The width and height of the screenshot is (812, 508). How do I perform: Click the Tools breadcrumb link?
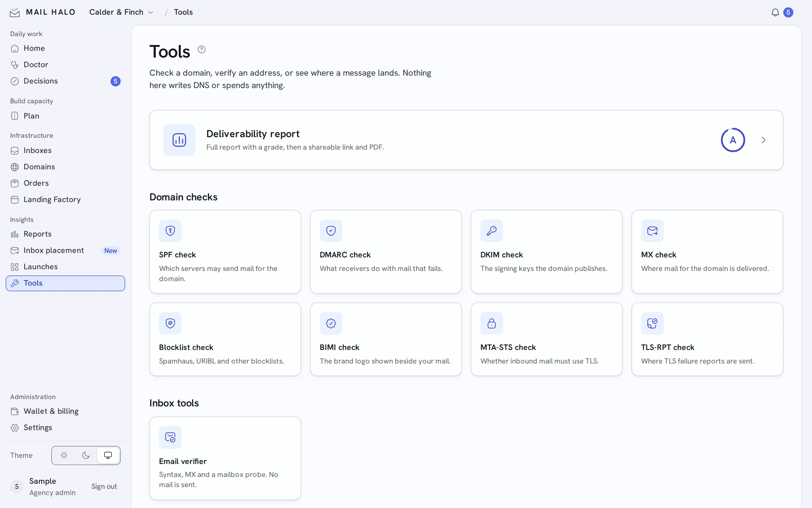point(183,12)
